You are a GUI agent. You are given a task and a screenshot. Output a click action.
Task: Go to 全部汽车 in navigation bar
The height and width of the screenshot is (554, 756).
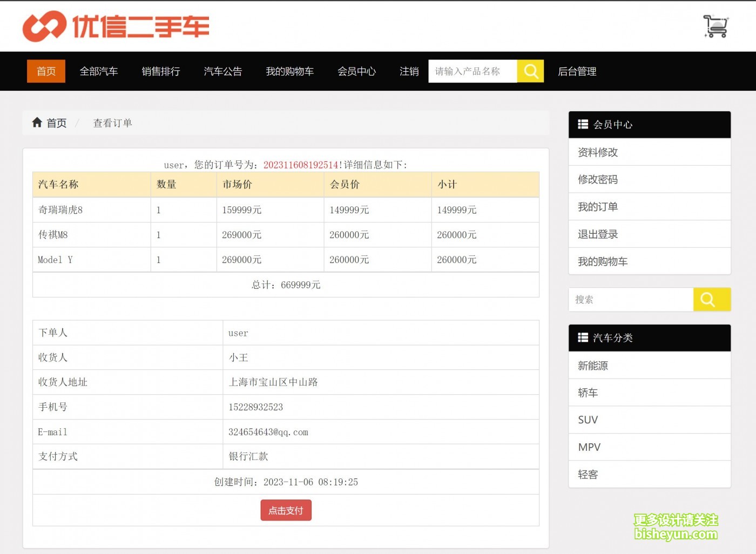pos(99,71)
